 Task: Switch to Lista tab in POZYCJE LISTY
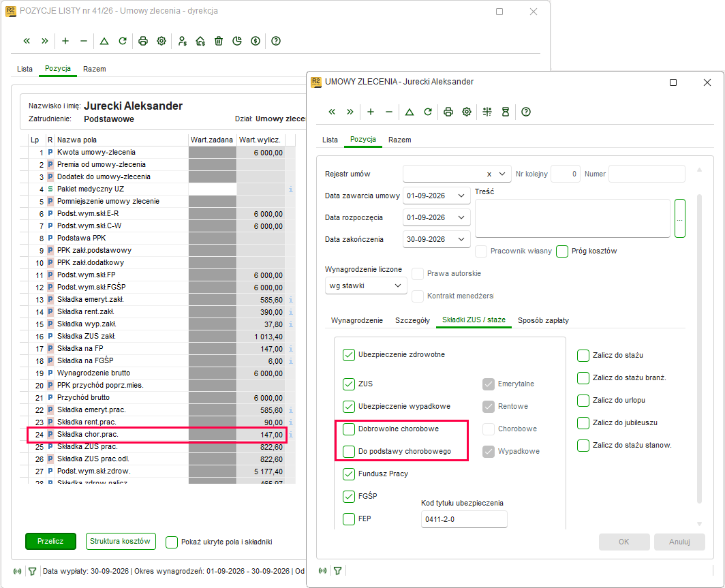point(25,69)
